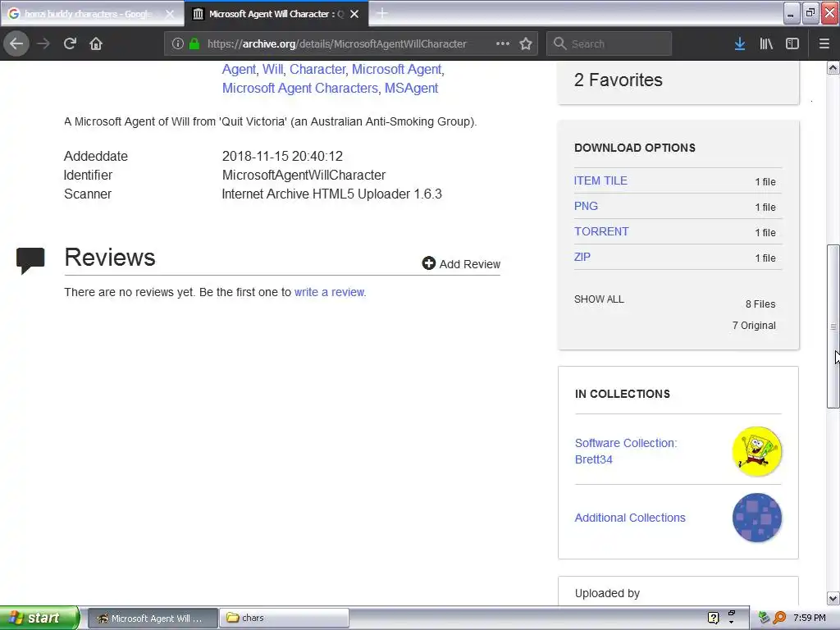
Task: Open the Windows start menu
Action: (39, 618)
